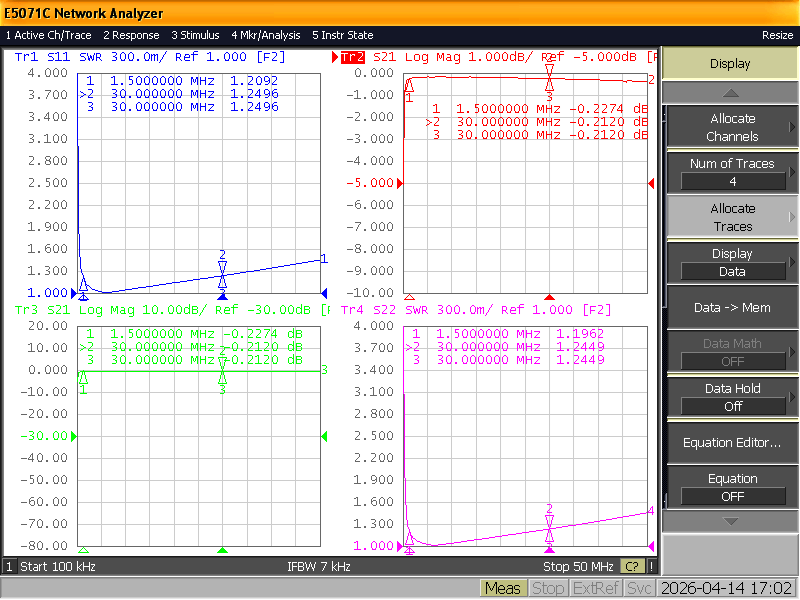Click Tr3 filled green marker triangle on x-axis
The width and height of the screenshot is (800, 600).
[x=222, y=550]
